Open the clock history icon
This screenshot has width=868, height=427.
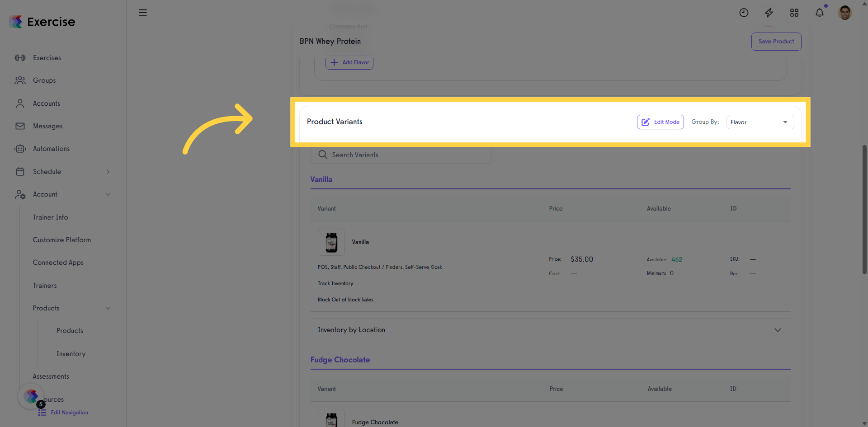tap(744, 13)
